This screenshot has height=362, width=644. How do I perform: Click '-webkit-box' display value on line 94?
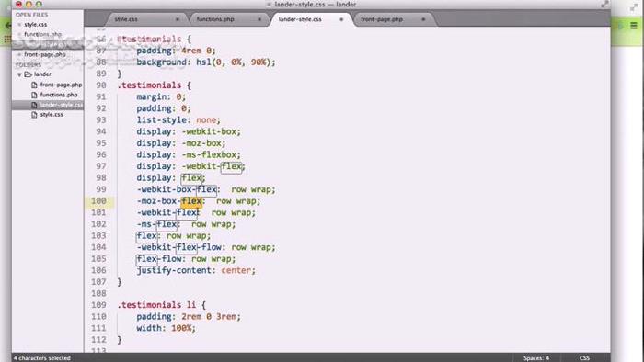tap(209, 132)
